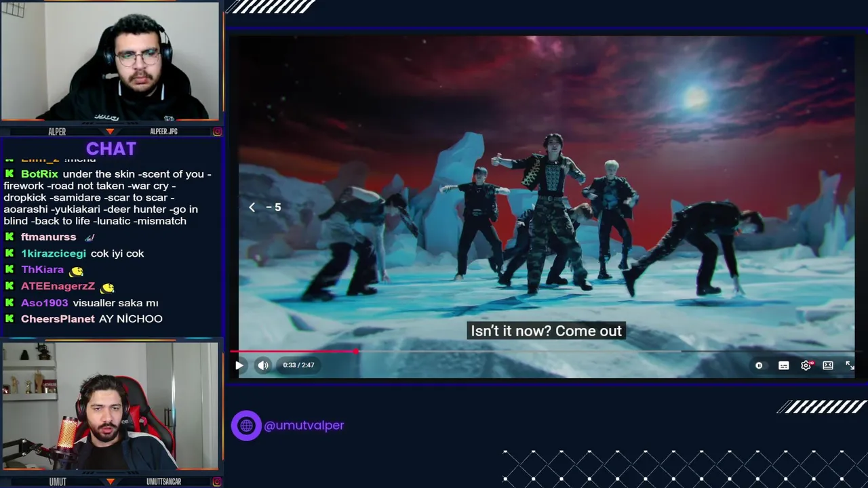
Task: Click the orange triangle under Alper's webcam
Action: click(x=110, y=131)
